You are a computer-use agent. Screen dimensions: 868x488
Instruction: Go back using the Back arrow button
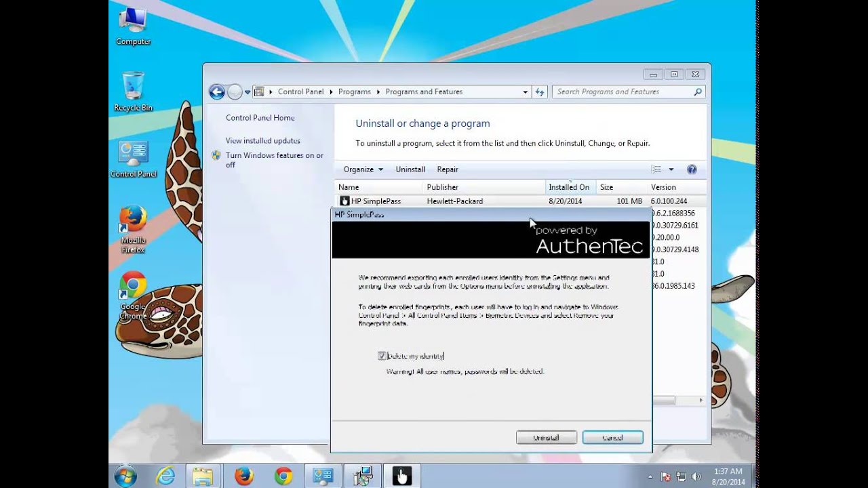(x=217, y=91)
